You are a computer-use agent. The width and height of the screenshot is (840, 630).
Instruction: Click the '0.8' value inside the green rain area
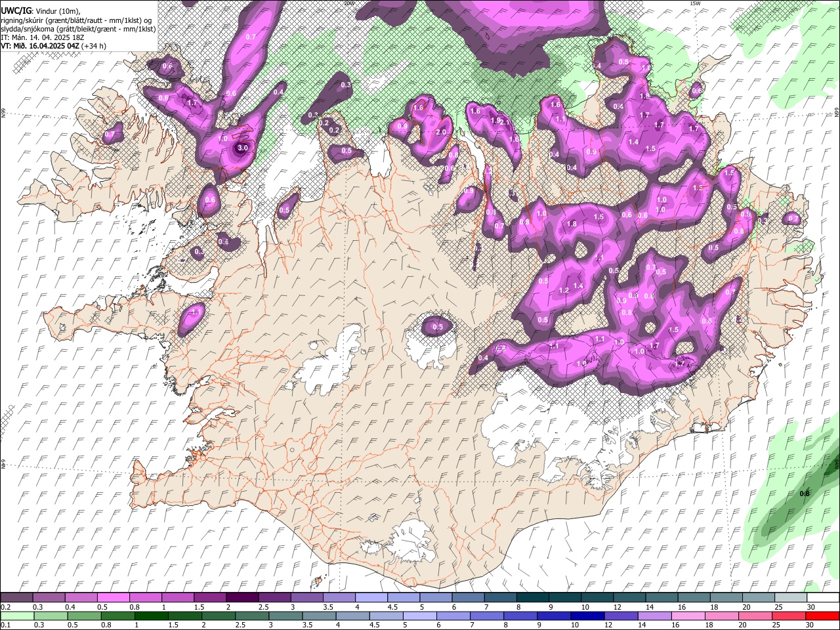tap(805, 493)
